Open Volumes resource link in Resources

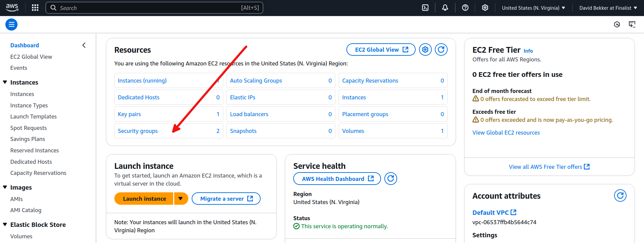point(353,131)
